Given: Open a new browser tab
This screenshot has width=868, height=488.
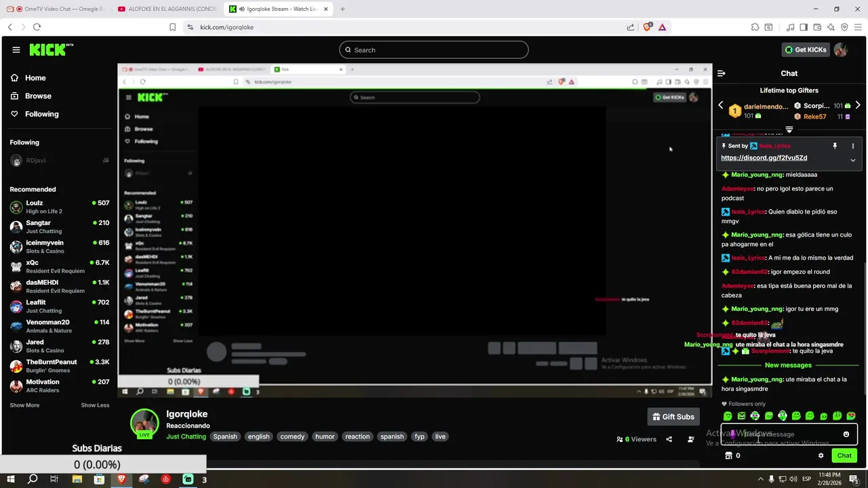Looking at the screenshot, I should pos(342,9).
